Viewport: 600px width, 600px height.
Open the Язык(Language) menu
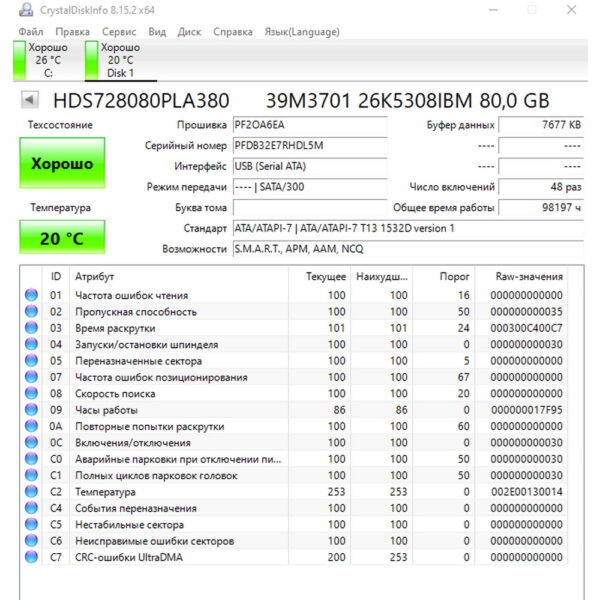(x=302, y=32)
